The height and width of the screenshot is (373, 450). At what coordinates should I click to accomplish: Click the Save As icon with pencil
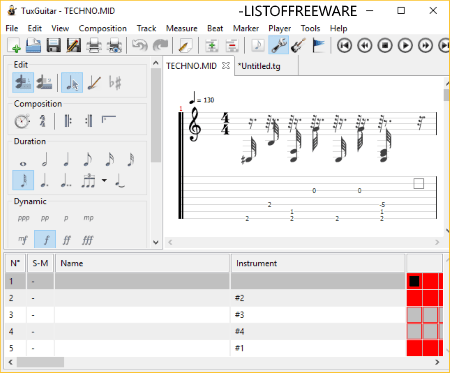tap(74, 45)
